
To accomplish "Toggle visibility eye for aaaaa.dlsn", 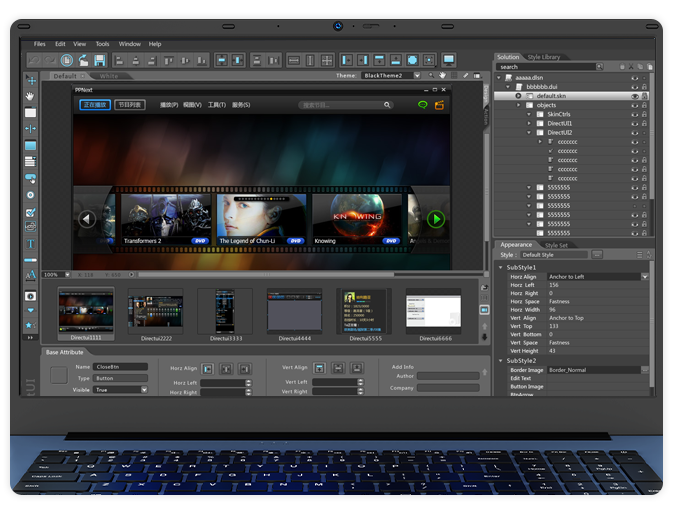I will coord(633,78).
